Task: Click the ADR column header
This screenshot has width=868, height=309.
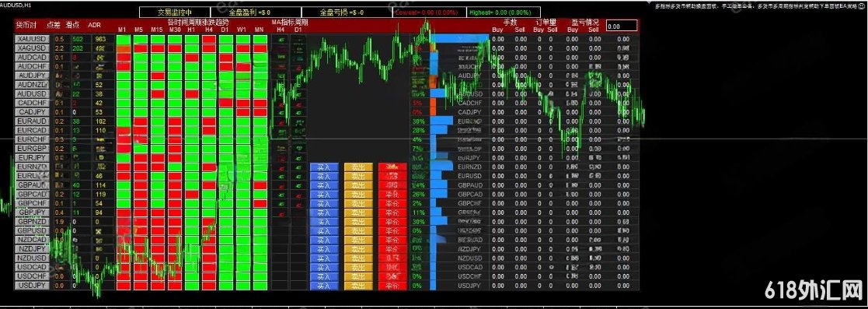Action: click(96, 26)
